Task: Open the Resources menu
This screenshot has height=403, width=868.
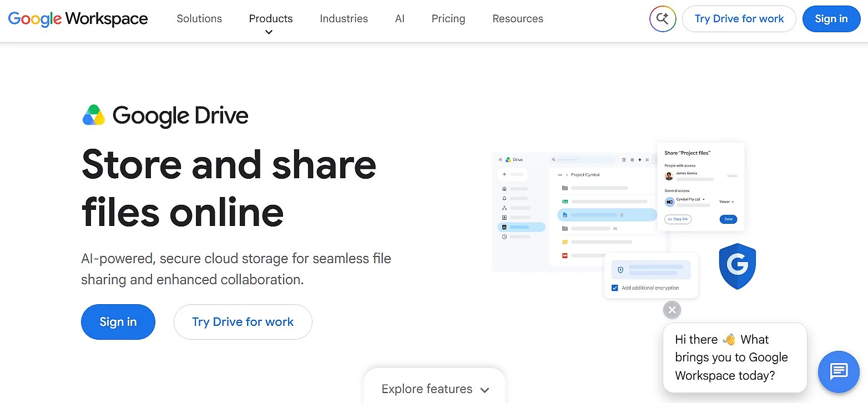Action: 518,18
